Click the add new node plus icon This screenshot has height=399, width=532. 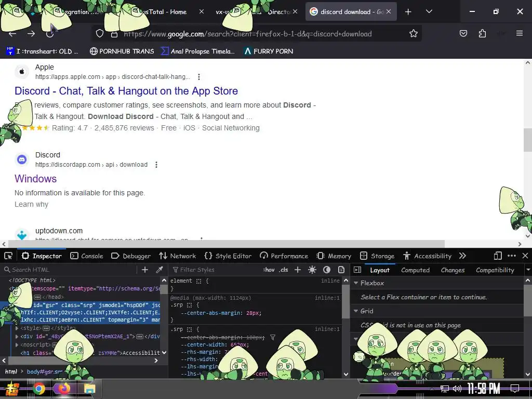click(145, 270)
